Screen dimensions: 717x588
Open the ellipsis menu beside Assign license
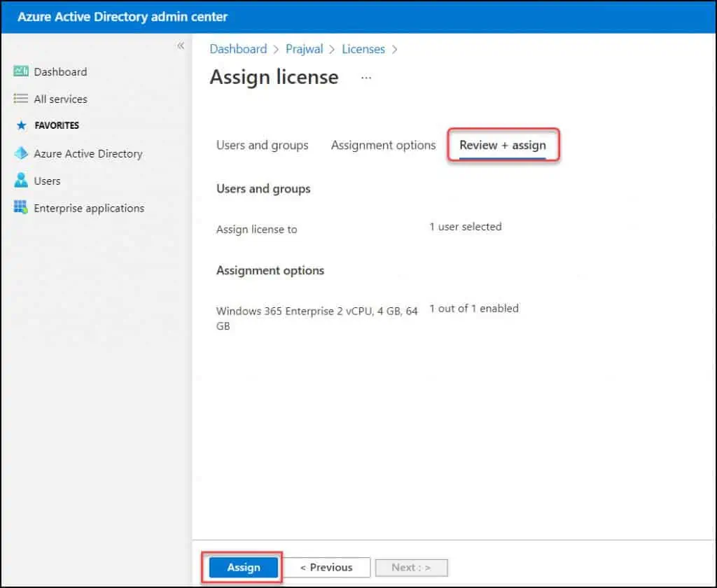tap(366, 78)
